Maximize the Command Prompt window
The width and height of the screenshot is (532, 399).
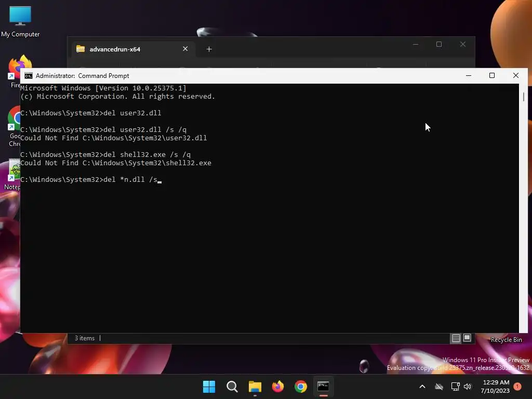point(492,76)
